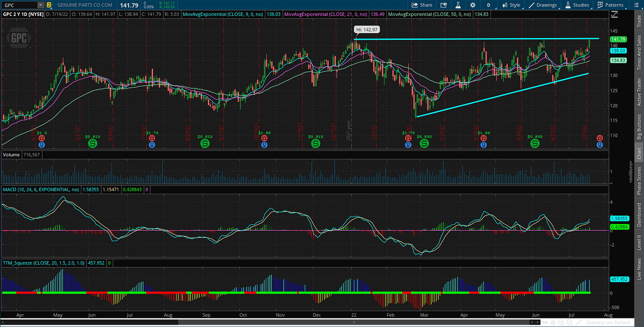Viewport: 644px width, 327px height.
Task: Click the lightbulb icon under $1.5 earnings
Action: pos(42,144)
